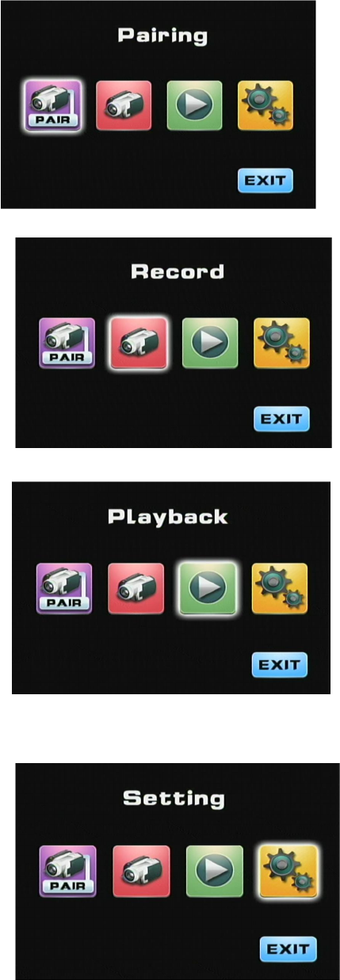Image resolution: width=340 pixels, height=980 pixels.
Task: Open yellow gears icon on Record screen
Action: point(281,344)
